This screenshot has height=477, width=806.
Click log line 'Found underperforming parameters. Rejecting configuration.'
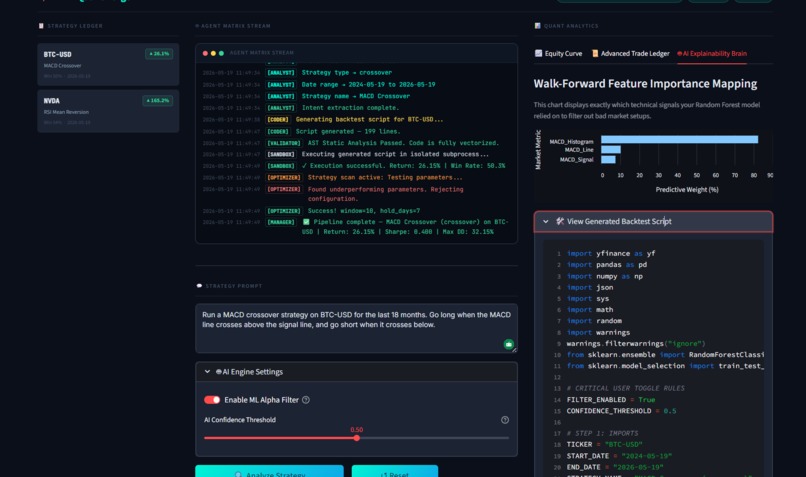(386, 194)
